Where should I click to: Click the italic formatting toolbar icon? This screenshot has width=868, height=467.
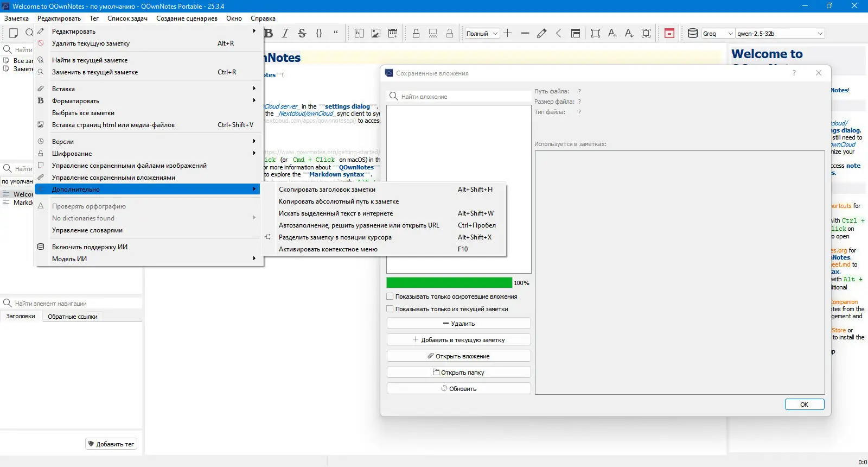[285, 33]
